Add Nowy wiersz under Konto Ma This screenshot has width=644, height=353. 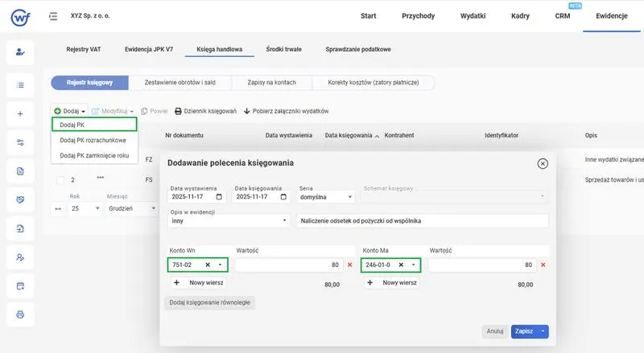[392, 283]
